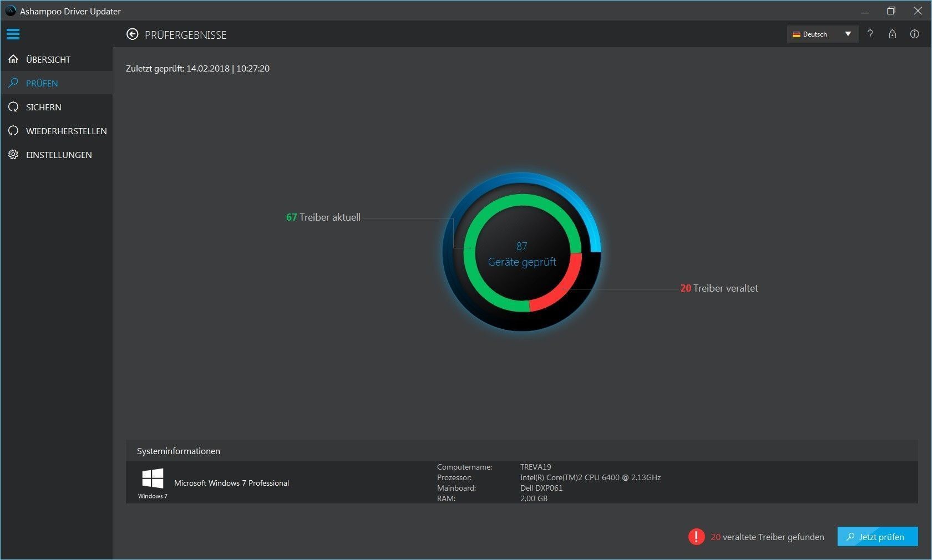933x560 pixels.
Task: Click the '87 Geräte geprüft' center text
Action: click(x=522, y=254)
